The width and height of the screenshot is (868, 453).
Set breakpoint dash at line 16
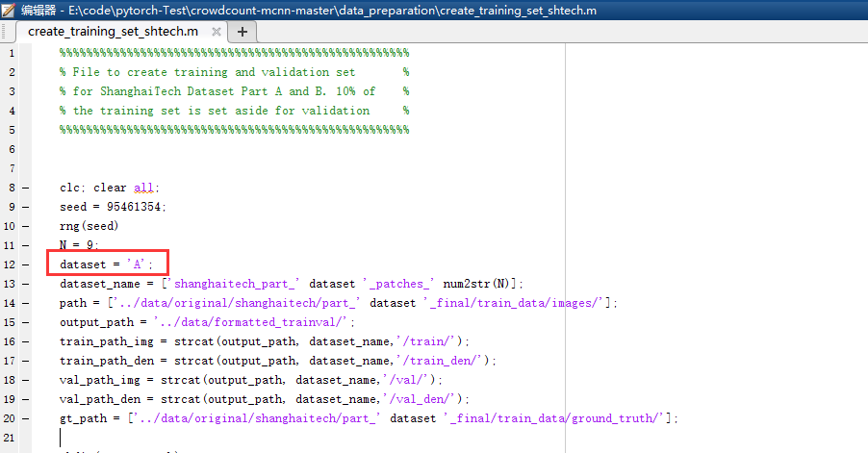pyautogui.click(x=25, y=341)
